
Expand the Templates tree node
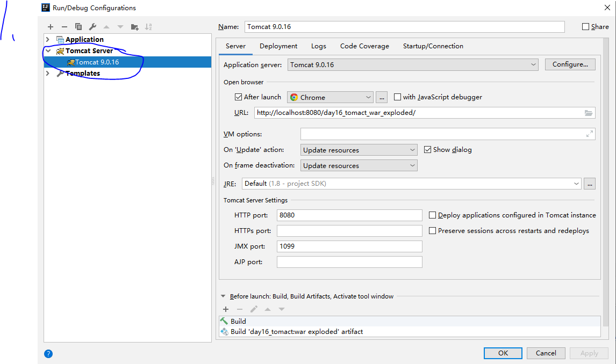click(x=48, y=74)
